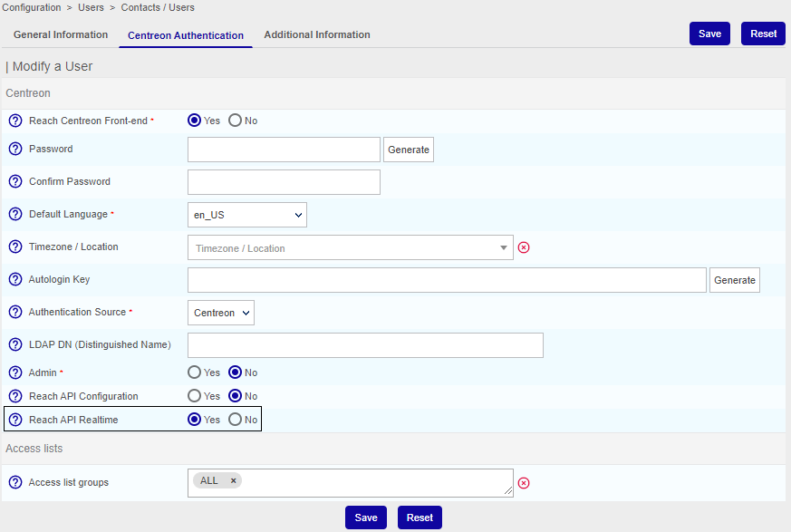Clear all Access list groups entries
The height and width of the screenshot is (532, 791).
(x=524, y=483)
